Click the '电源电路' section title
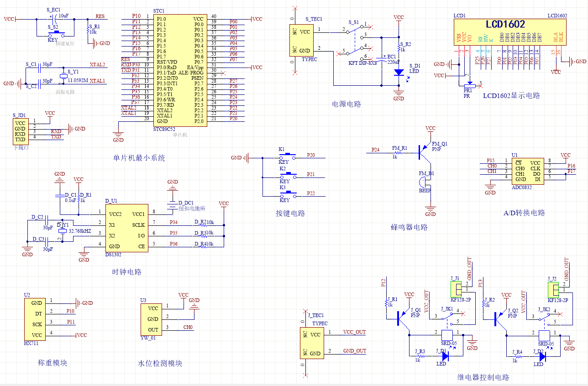The width and height of the screenshot is (588, 386). pyautogui.click(x=346, y=104)
